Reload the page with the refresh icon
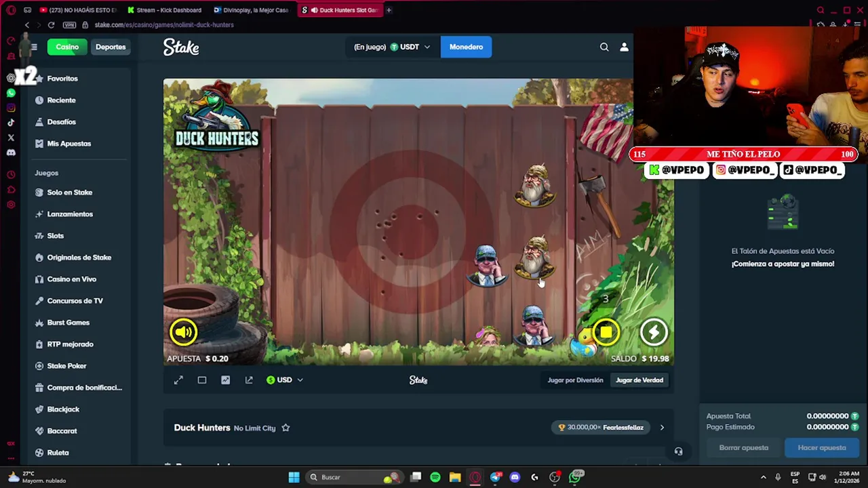The width and height of the screenshot is (868, 488). (x=51, y=25)
